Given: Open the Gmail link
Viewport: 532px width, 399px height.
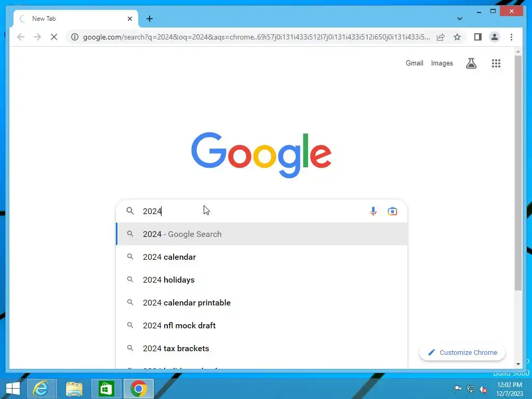Looking at the screenshot, I should coord(414,63).
